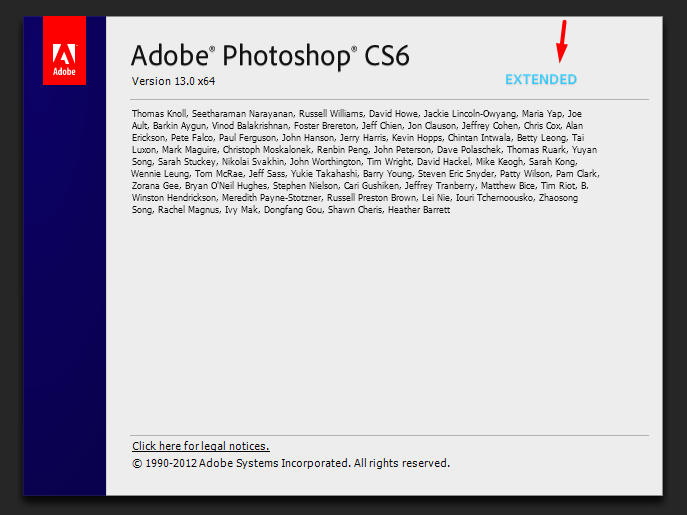Click the registered mark after Adobe
Screen dimensions: 687x515
212,48
